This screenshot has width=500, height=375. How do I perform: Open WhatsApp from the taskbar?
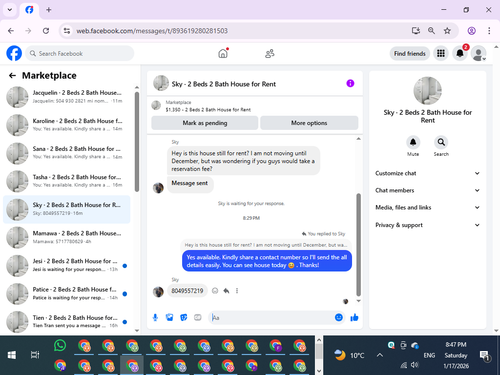point(60,346)
